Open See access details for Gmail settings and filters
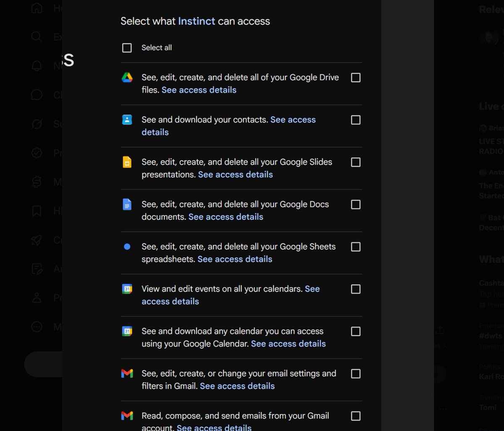This screenshot has height=431, width=504. (x=237, y=386)
